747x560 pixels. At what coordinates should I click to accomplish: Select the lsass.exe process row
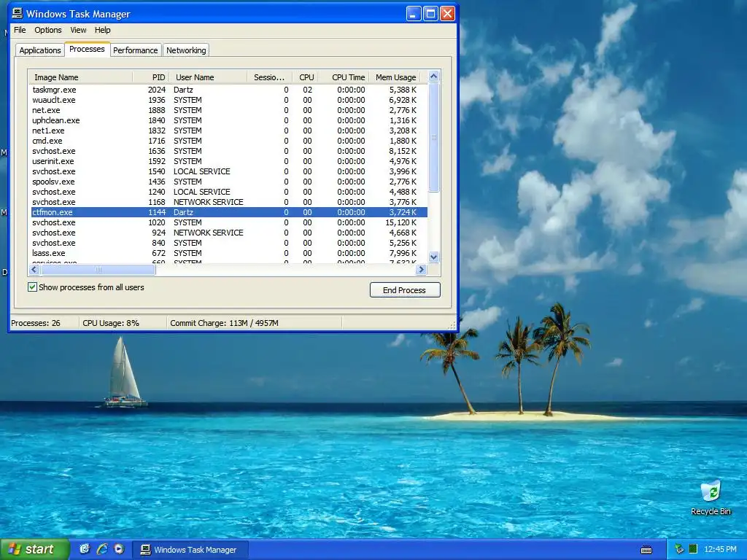pos(229,253)
